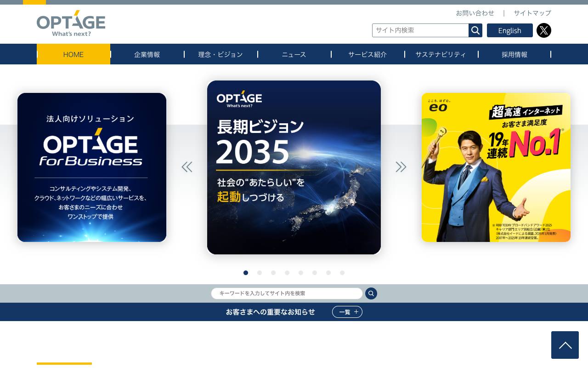Focus the サイト内検索 header search field
This screenshot has height=368, width=588.
(x=420, y=30)
